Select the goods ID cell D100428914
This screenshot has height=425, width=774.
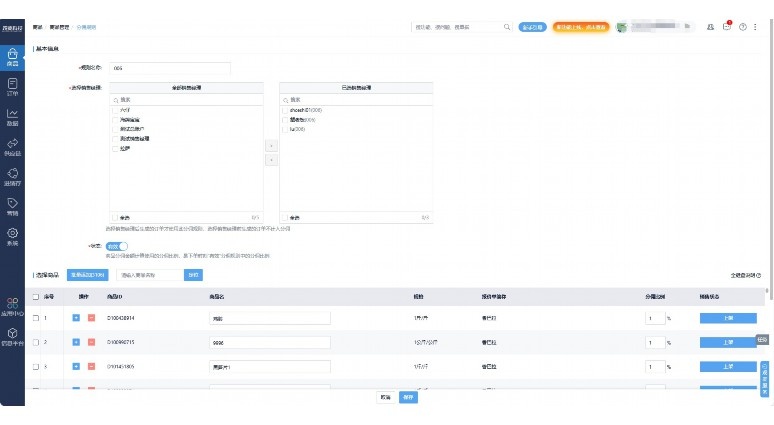click(120, 318)
